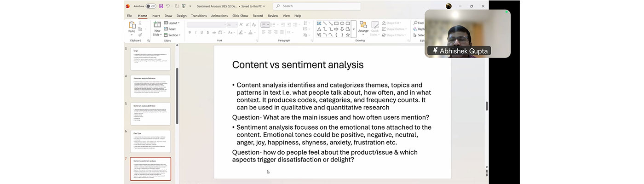Select slide 6 Data Type thumbnail

click(x=150, y=141)
